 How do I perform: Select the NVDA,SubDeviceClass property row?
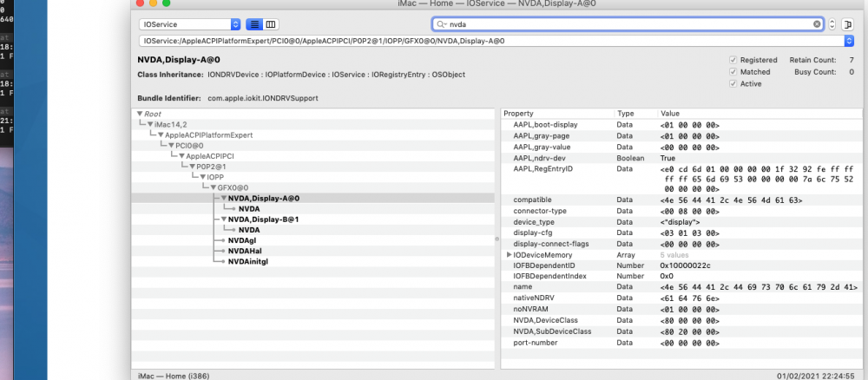[681, 331]
